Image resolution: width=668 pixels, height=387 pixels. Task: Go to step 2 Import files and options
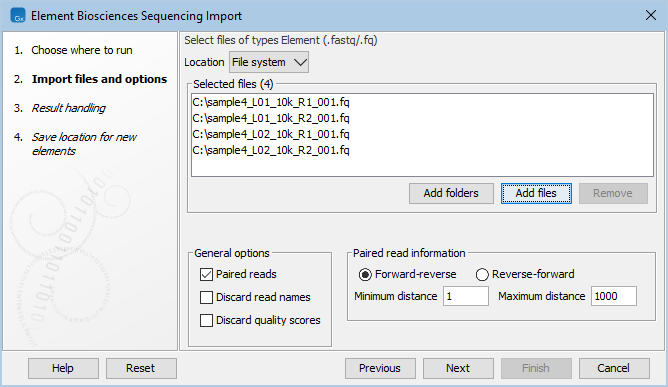(x=99, y=79)
